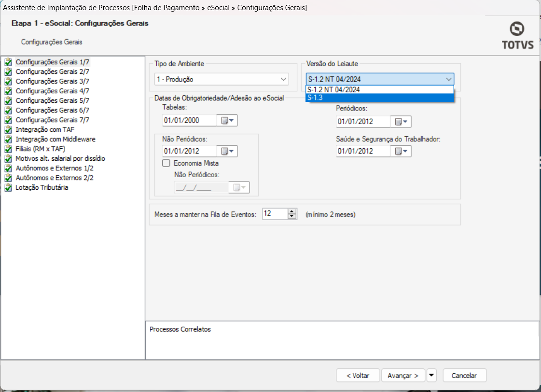
Task: Open the Tipo de Ambiente dropdown
Action: point(221,79)
